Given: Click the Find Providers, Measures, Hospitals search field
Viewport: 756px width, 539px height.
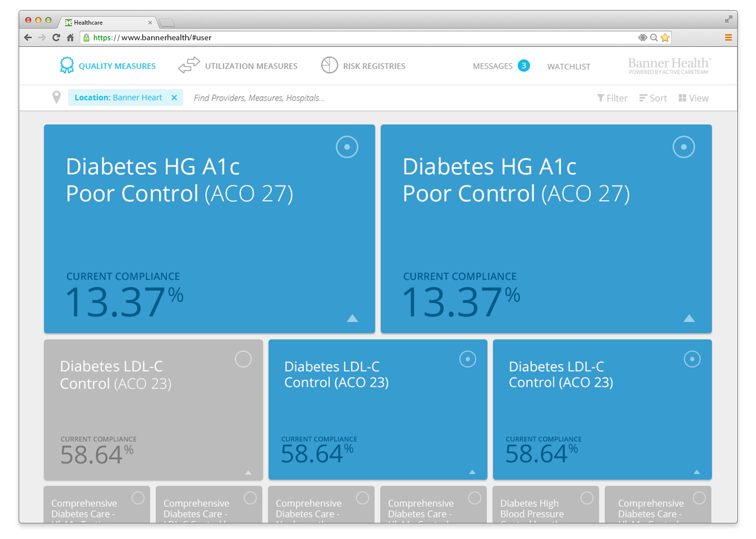Looking at the screenshot, I should click(x=259, y=98).
